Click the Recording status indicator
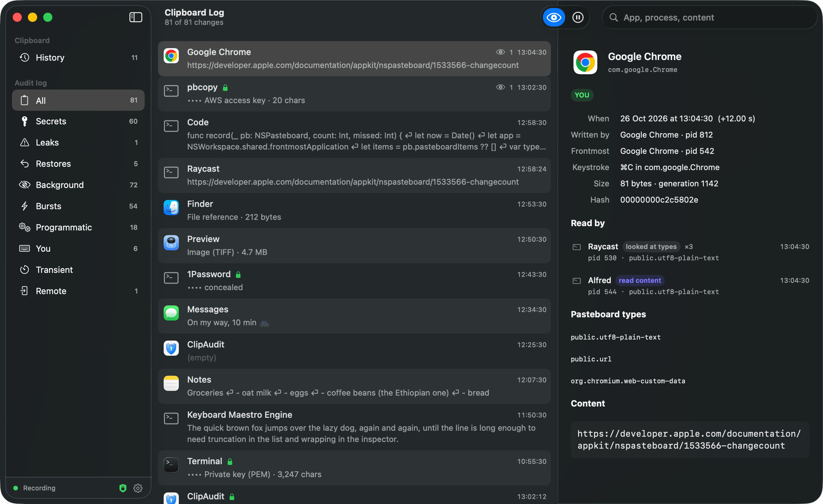This screenshot has height=504, width=823. [35, 488]
